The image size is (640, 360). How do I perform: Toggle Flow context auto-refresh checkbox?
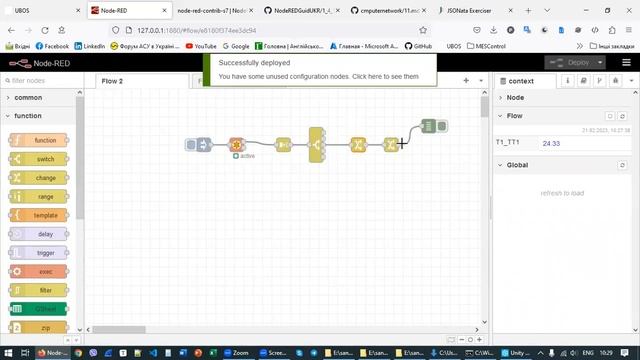tap(610, 116)
